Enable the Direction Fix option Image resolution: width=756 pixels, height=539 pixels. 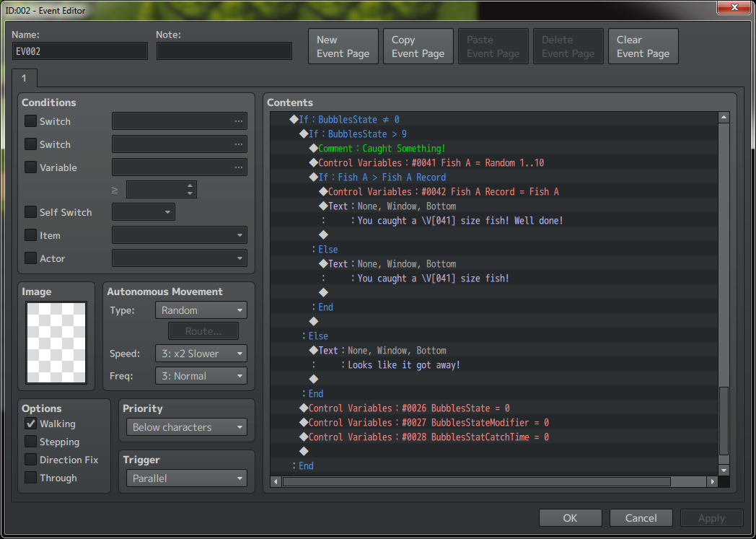pyautogui.click(x=31, y=460)
